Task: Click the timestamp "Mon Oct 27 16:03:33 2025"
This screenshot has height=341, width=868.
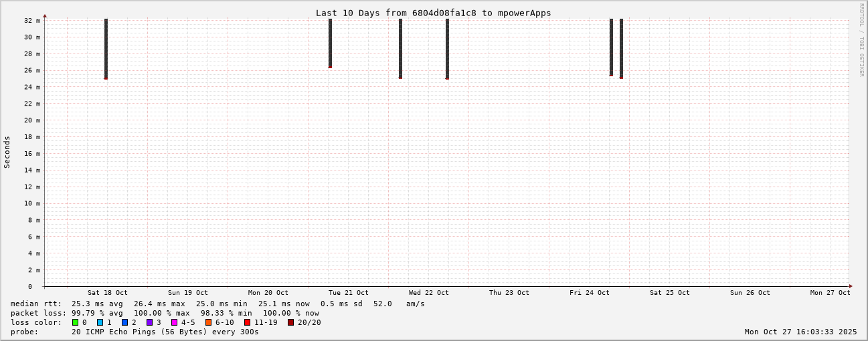Action: coord(800,332)
